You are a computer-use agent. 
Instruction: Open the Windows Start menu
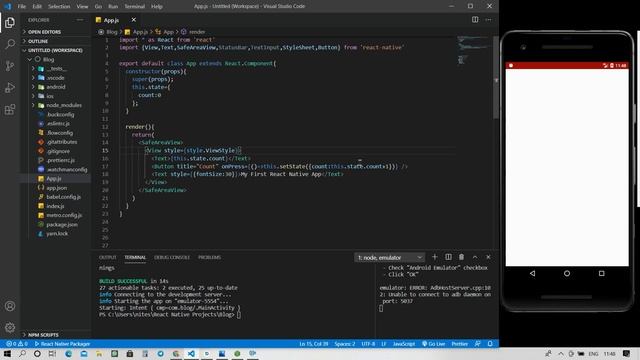pyautogui.click(x=7, y=354)
